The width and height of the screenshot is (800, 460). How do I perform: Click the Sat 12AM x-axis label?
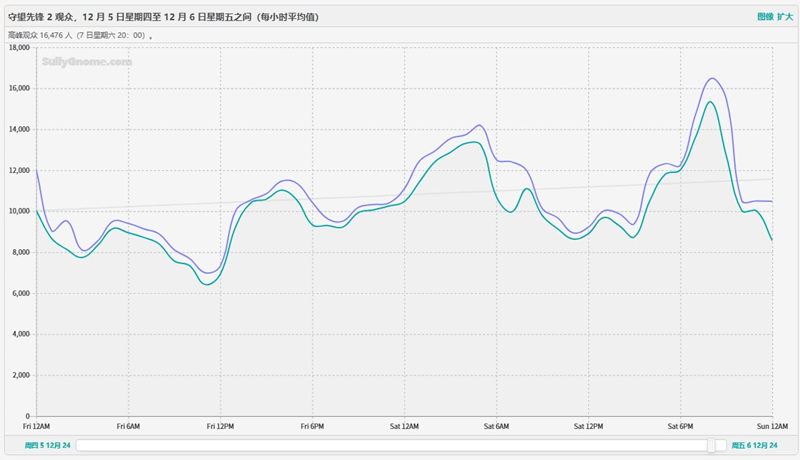tap(404, 426)
